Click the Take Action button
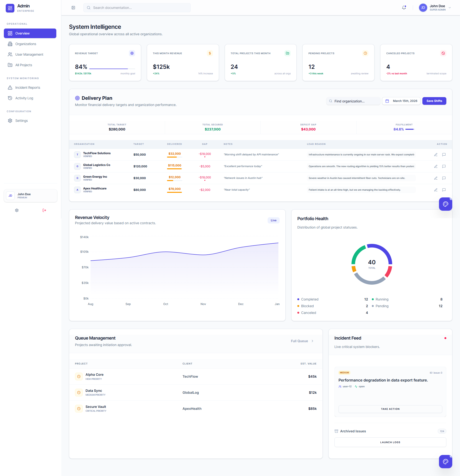The width and height of the screenshot is (460, 476). point(390,409)
